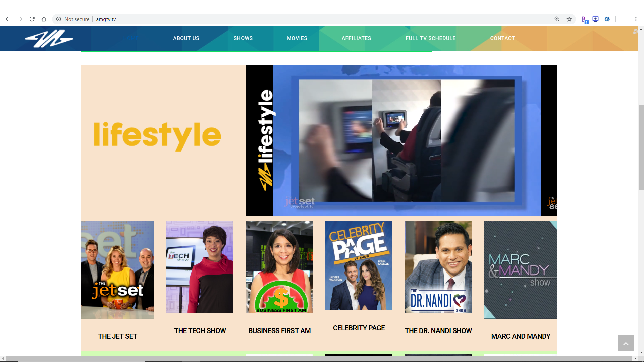Click the Chrome home icon
644x362 pixels.
tap(44, 19)
